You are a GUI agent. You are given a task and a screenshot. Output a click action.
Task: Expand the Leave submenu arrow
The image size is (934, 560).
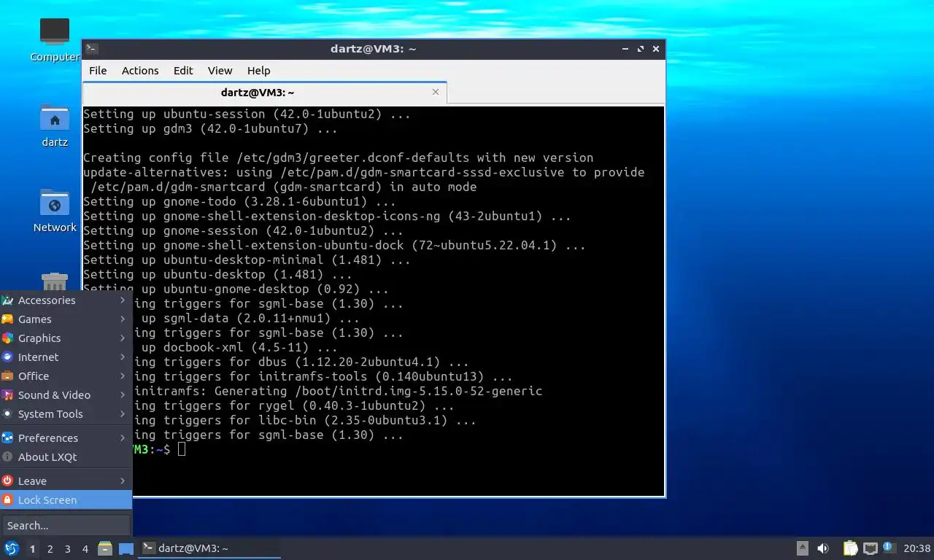tap(123, 481)
